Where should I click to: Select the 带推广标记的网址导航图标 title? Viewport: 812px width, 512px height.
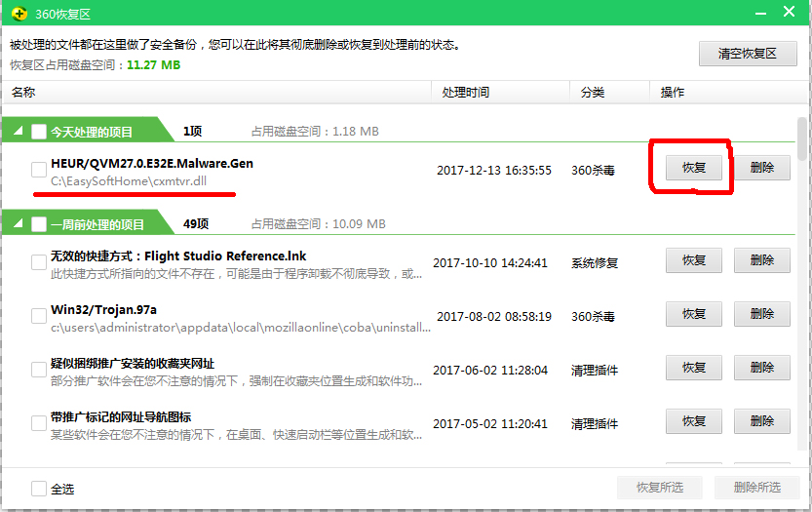pos(121,417)
